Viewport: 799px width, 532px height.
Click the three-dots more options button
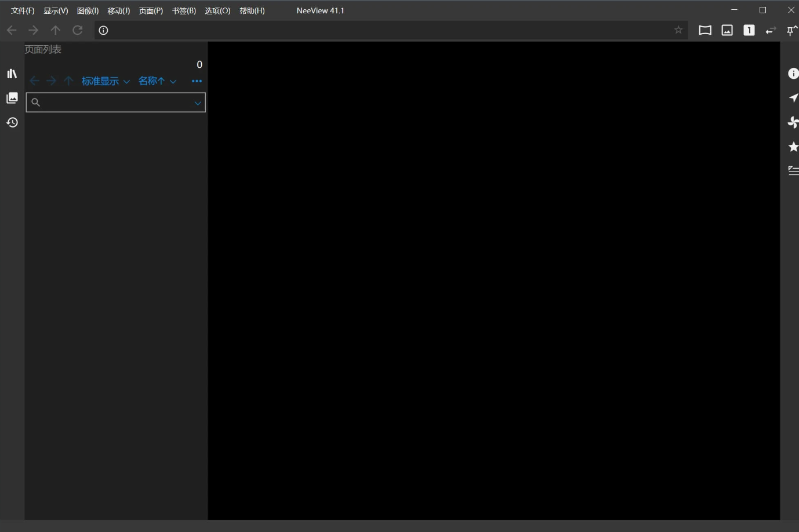(197, 81)
